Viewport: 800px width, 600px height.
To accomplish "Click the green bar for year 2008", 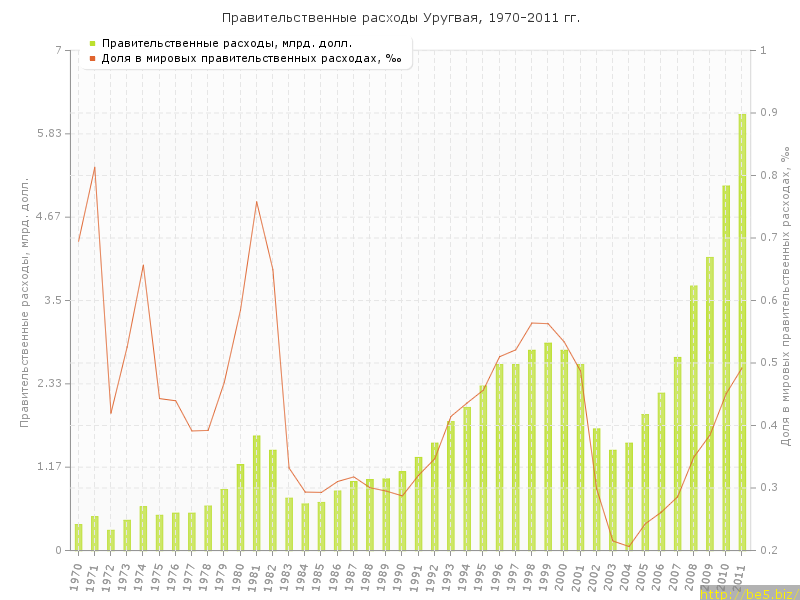I will point(694,417).
